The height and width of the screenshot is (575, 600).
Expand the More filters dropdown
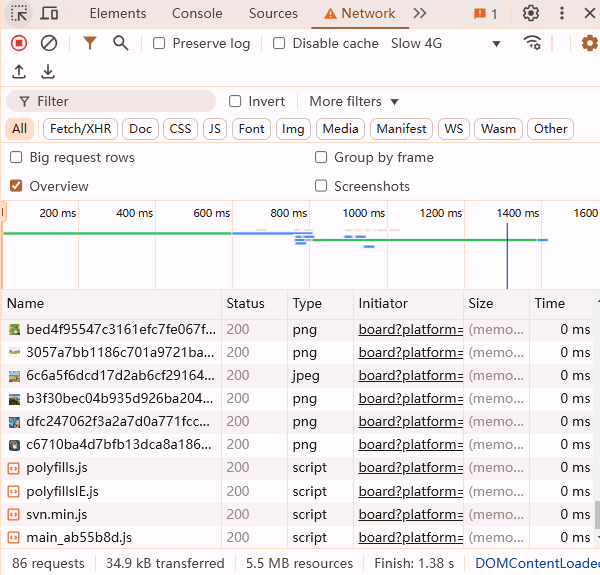click(x=354, y=101)
